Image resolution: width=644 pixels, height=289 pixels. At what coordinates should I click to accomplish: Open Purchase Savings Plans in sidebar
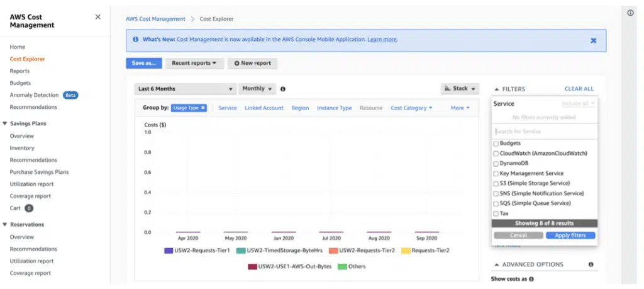(x=40, y=172)
